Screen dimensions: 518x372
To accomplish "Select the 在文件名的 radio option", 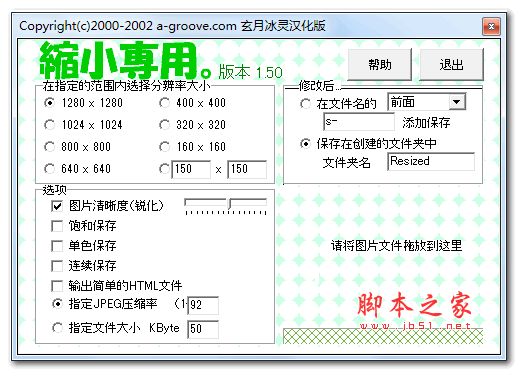I will tap(305, 104).
